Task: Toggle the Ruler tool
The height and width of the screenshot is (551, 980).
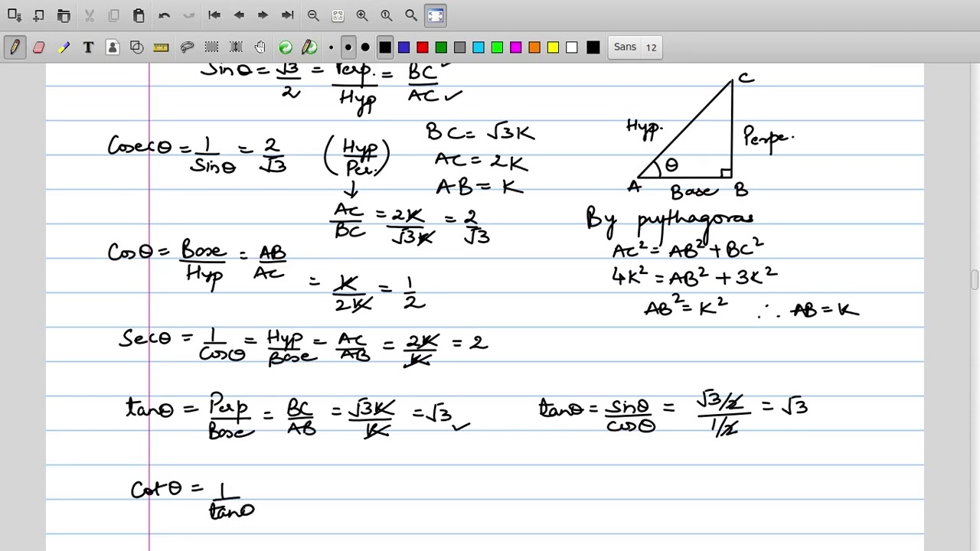Action: coord(162,47)
